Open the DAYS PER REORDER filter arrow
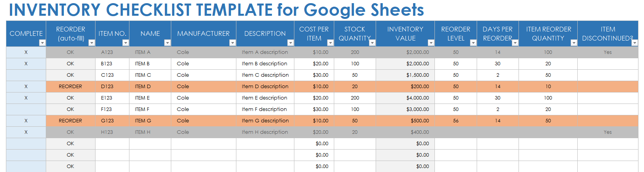Image resolution: width=644 pixels, height=172 pixels. tap(515, 43)
